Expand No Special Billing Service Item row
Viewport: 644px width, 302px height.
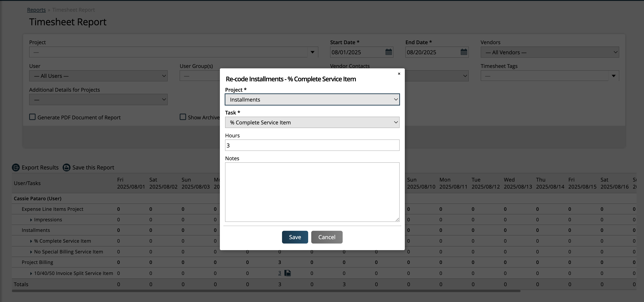pos(31,252)
